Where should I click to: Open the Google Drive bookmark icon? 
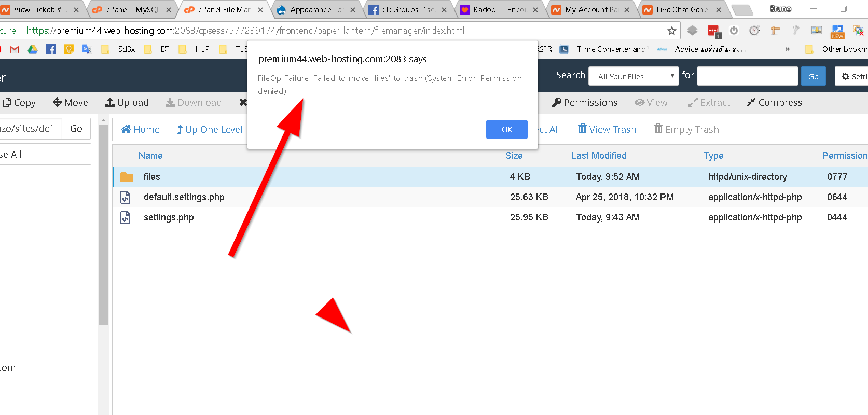click(33, 49)
